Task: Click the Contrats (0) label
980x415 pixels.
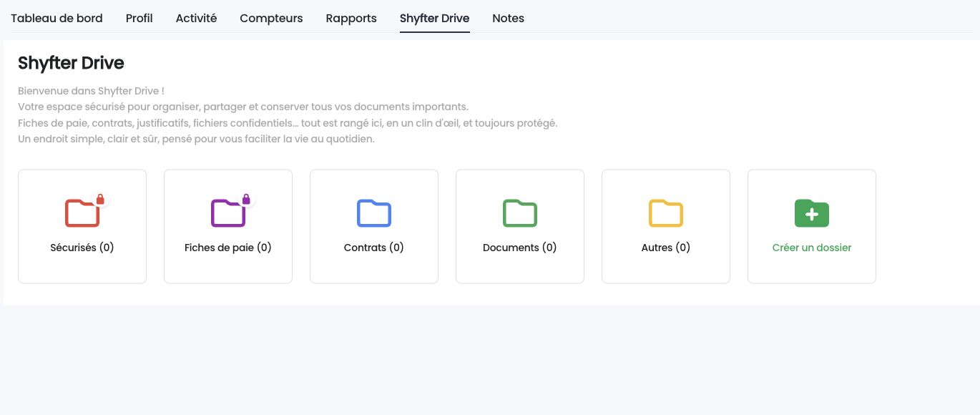Action: pyautogui.click(x=374, y=248)
